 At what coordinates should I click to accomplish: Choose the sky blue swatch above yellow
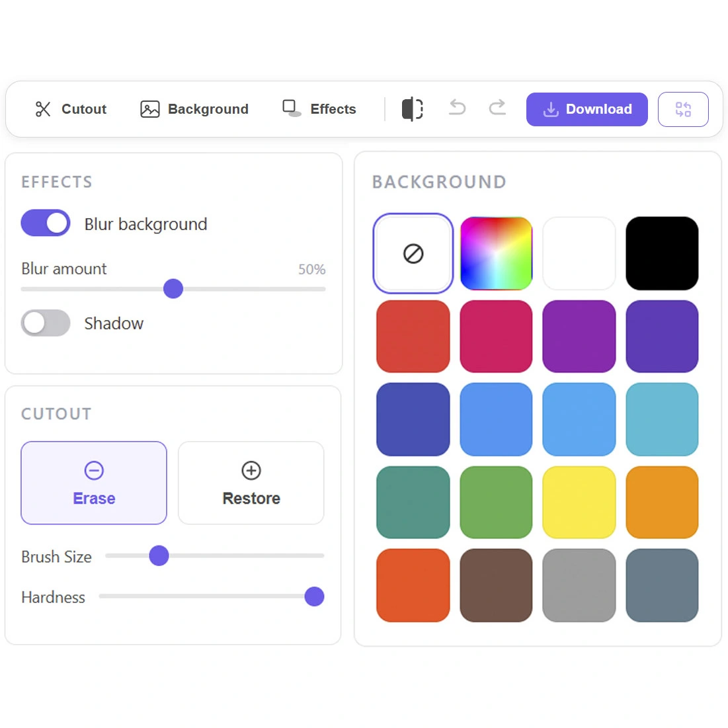[579, 419]
